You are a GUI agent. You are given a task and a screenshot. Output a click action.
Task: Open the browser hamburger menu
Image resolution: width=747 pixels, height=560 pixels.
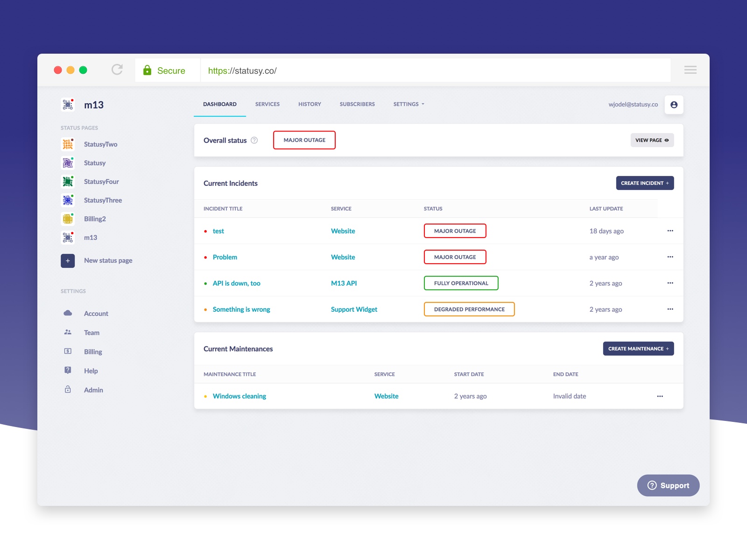690,70
